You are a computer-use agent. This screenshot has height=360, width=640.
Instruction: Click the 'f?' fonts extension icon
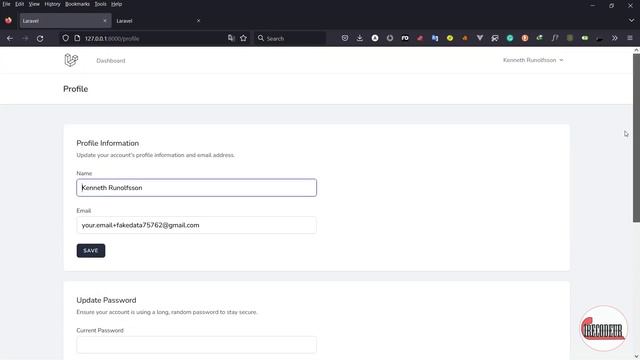coord(555,38)
